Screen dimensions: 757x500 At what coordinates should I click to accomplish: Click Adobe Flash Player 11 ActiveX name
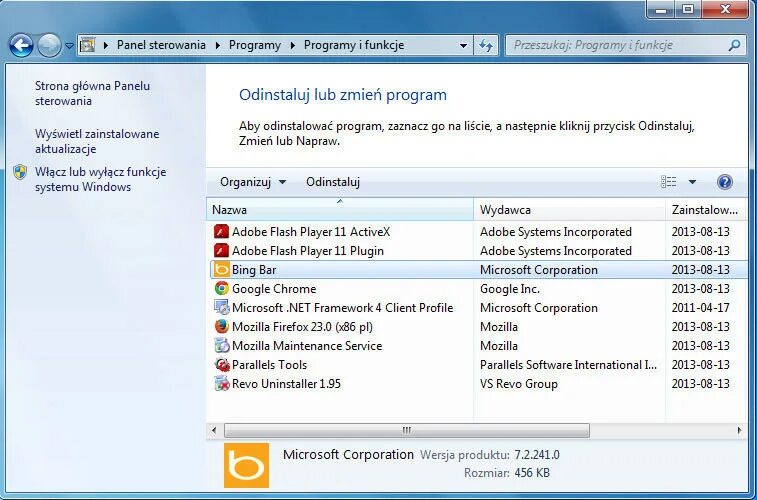click(x=311, y=232)
